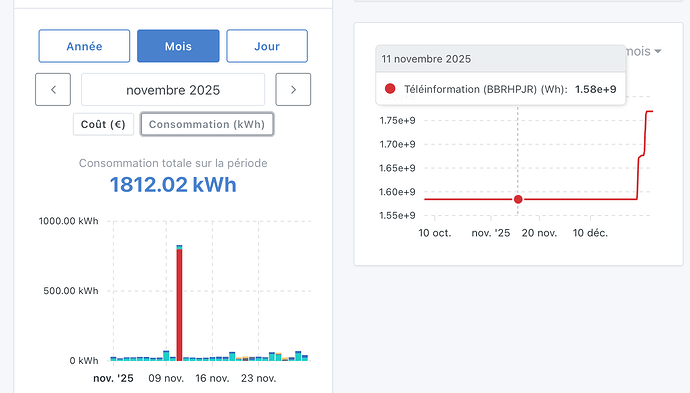Image resolution: width=690 pixels, height=393 pixels.
Task: Click the 23 nov. axis label
Action: pos(258,378)
